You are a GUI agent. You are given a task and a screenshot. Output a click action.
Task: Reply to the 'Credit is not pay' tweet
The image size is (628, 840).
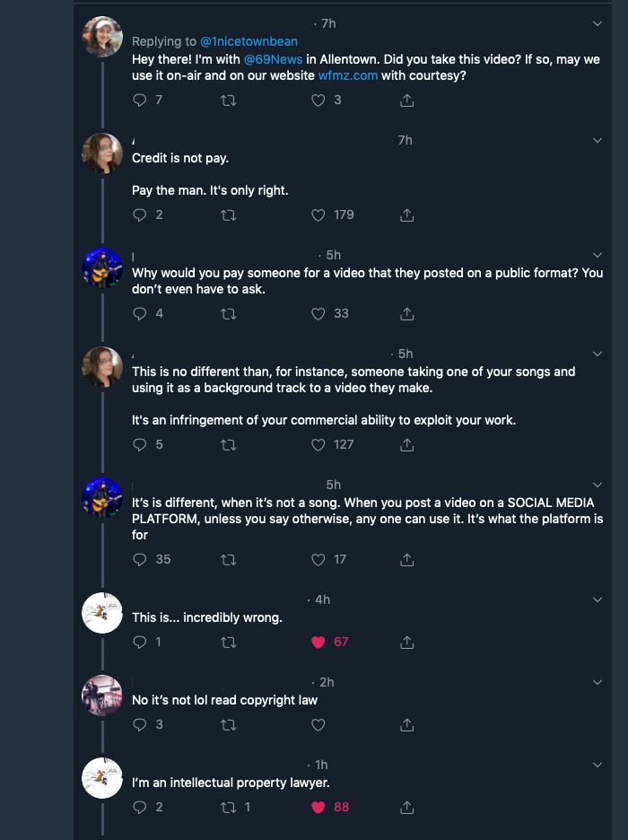[139, 215]
